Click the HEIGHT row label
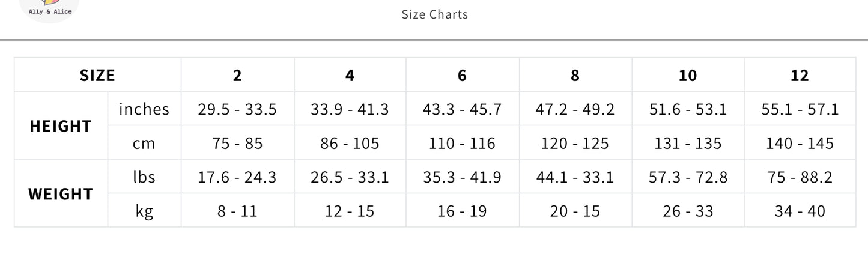Viewport: 868px width, 257px height. pyautogui.click(x=61, y=126)
